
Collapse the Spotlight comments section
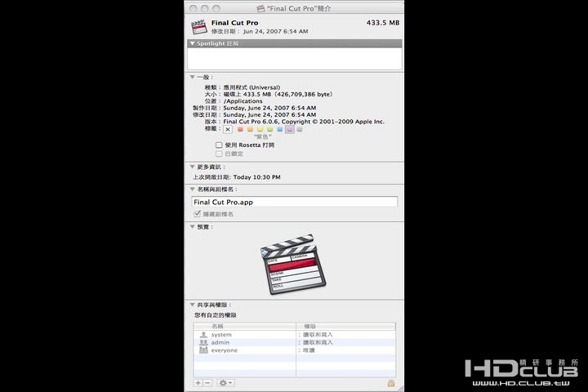(193, 43)
